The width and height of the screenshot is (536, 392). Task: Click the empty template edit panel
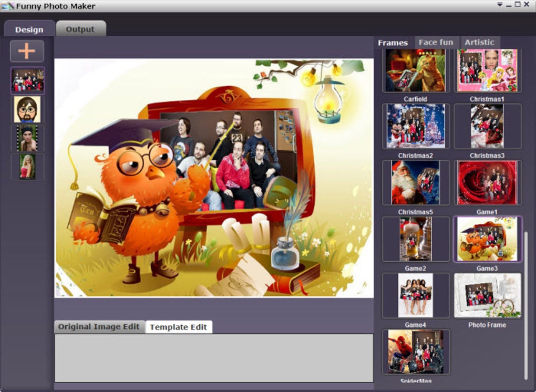214,358
